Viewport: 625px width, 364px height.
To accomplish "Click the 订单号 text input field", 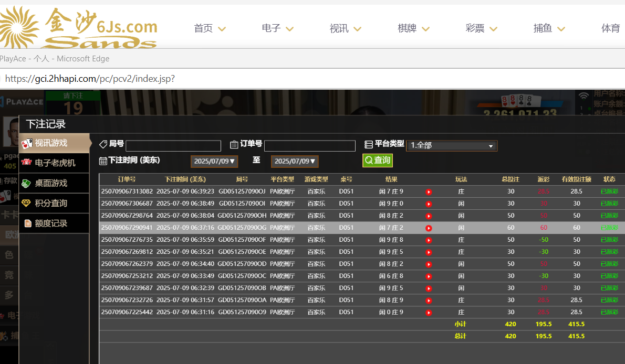I will click(309, 146).
